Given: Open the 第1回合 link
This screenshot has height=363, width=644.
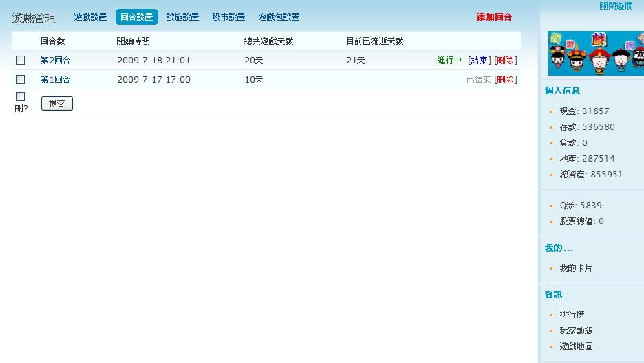Looking at the screenshot, I should [56, 80].
